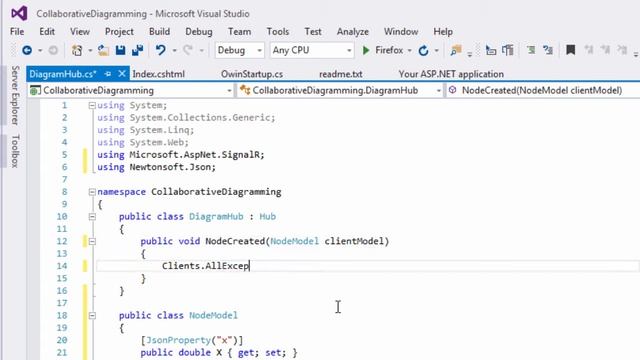This screenshot has width=640, height=360.
Task: Click the Visual Studio logo icon
Action: click(19, 13)
